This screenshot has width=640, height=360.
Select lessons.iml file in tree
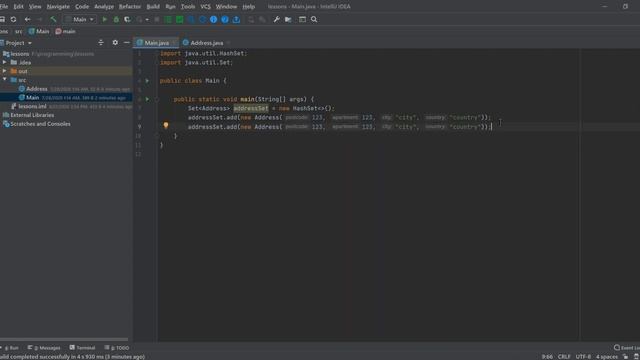click(32, 106)
